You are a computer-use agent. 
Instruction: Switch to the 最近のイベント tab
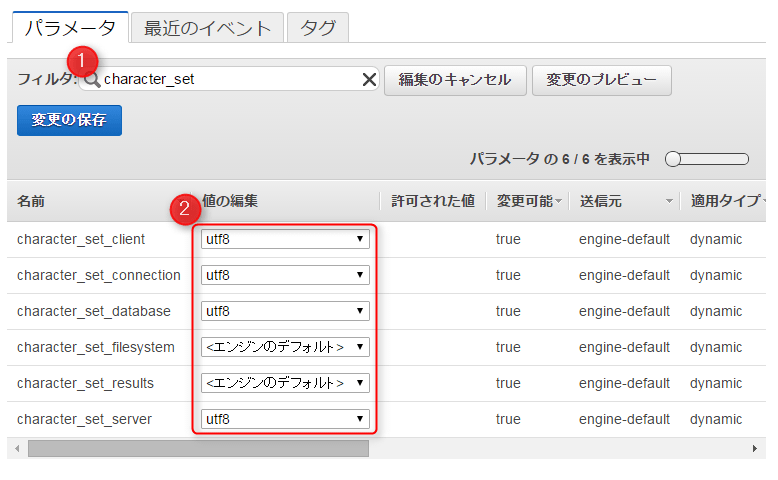207,28
